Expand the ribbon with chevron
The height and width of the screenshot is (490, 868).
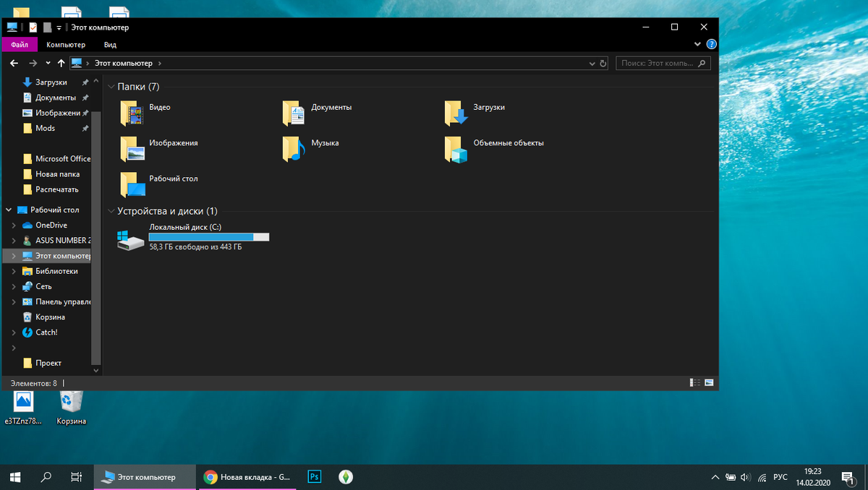(698, 44)
